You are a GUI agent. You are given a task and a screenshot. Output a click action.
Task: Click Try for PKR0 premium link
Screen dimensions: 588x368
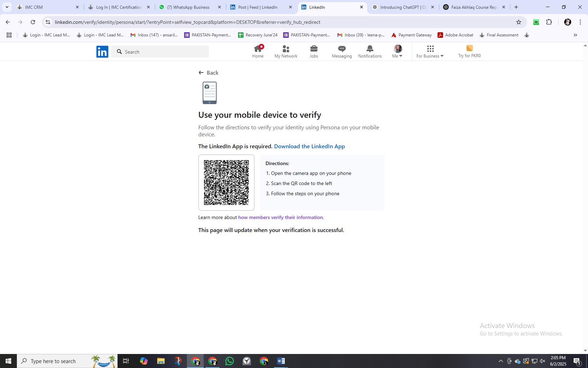469,52
